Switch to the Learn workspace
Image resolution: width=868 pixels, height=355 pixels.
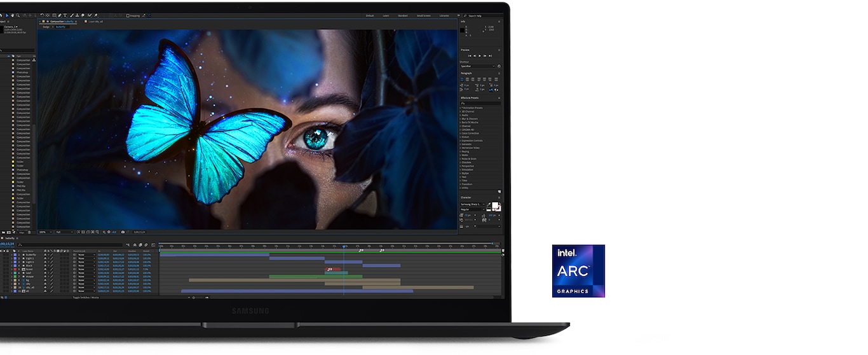pos(386,15)
